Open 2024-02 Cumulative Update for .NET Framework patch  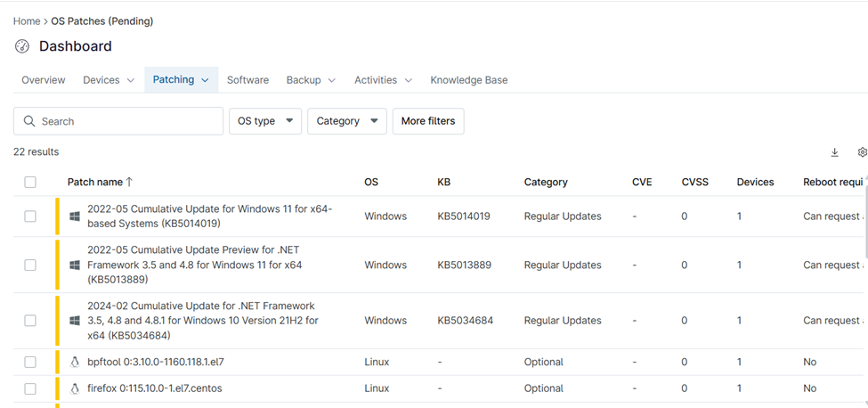203,321
